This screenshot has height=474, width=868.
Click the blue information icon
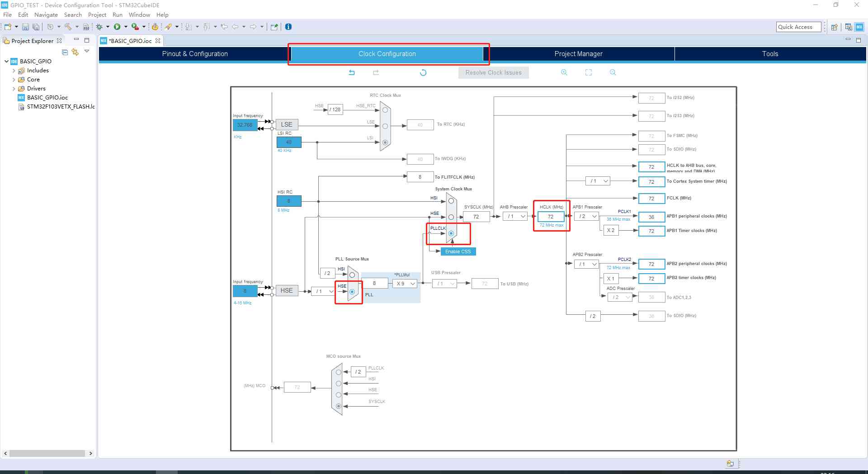[288, 27]
